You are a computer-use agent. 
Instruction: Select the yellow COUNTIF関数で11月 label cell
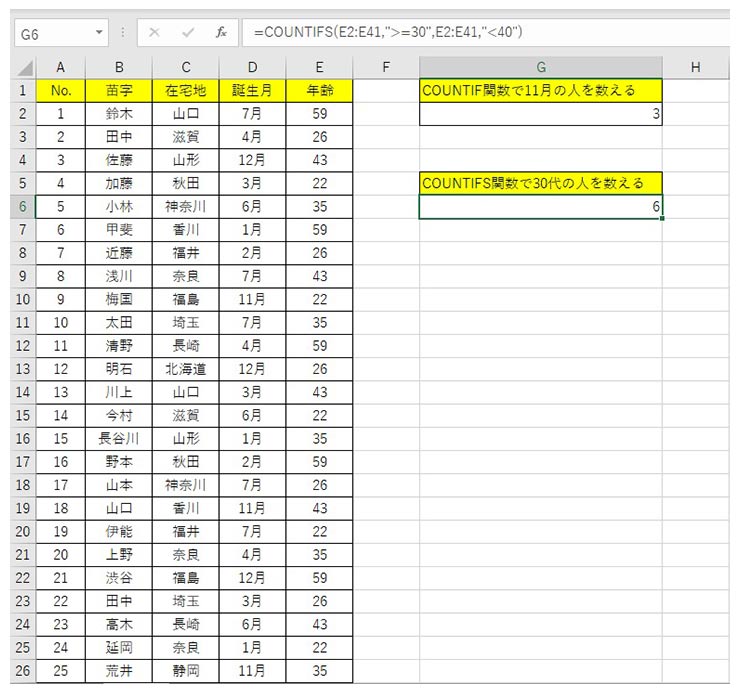540,90
